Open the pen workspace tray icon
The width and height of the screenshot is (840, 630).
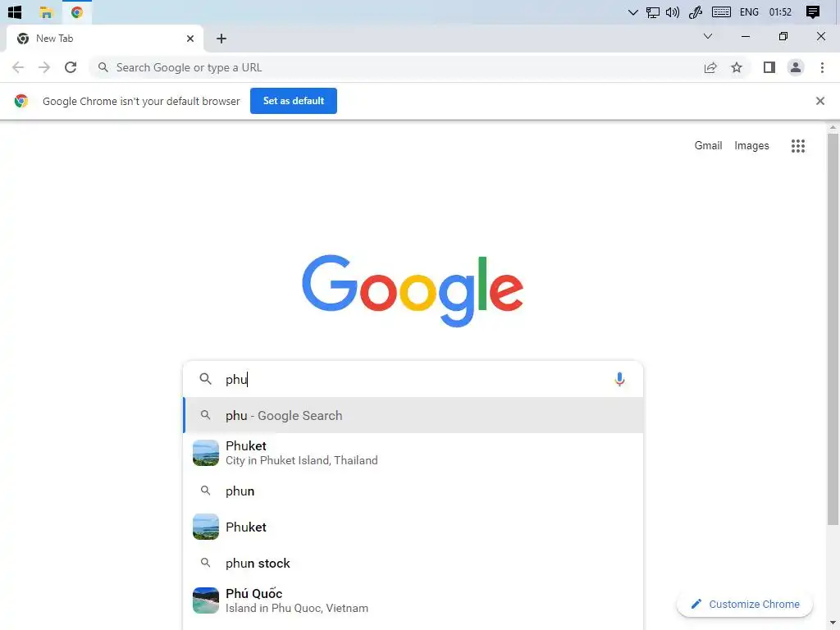click(696, 12)
